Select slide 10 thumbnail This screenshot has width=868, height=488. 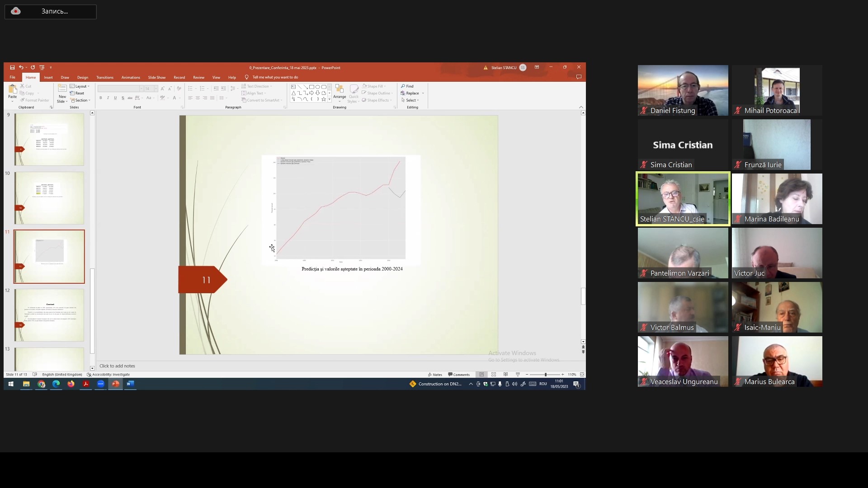click(x=49, y=198)
